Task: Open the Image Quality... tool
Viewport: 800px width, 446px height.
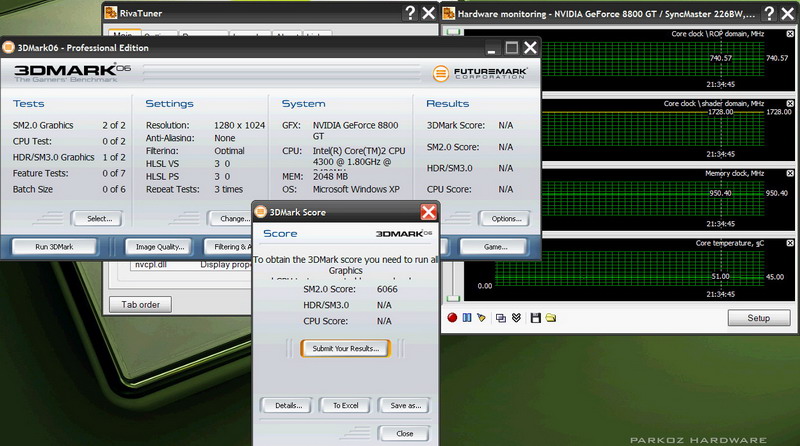Action: click(x=159, y=246)
